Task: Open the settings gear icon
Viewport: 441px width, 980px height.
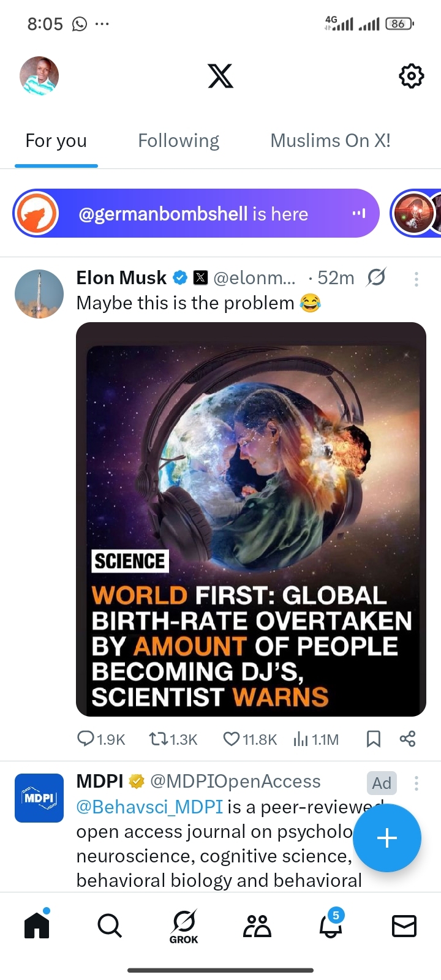Action: point(411,76)
